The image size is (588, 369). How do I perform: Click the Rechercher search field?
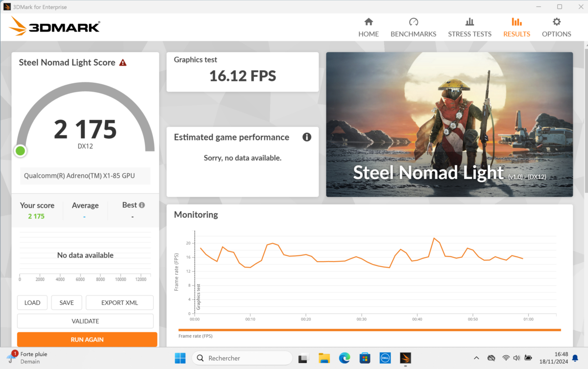tap(242, 358)
